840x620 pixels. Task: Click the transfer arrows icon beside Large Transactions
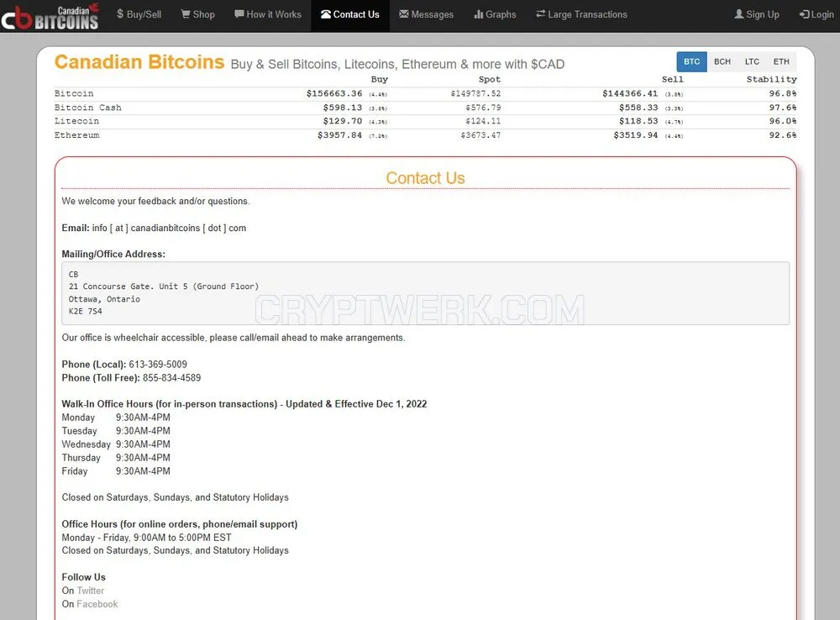click(540, 14)
